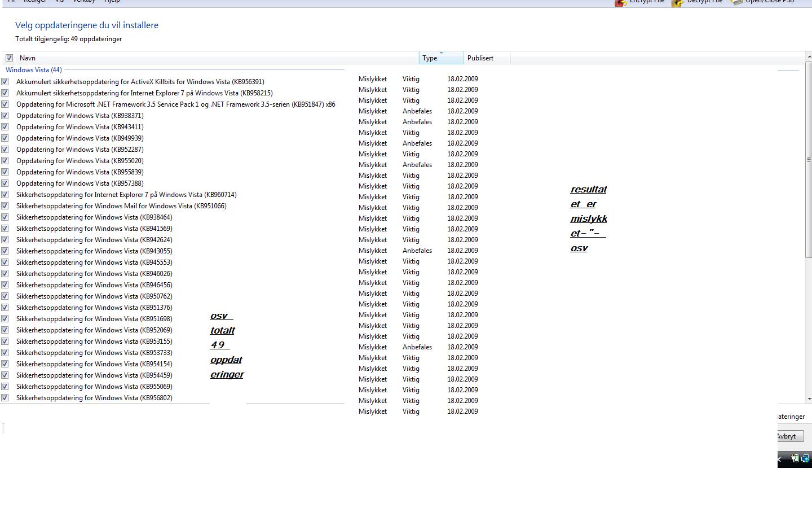812x508 pixels.
Task: Select the row with KB941569
Action: [x=94, y=228]
